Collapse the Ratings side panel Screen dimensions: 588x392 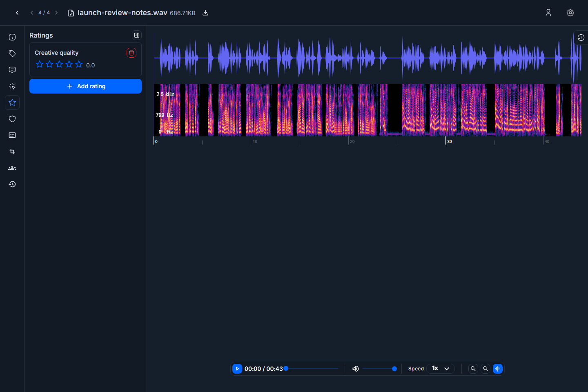point(137,35)
